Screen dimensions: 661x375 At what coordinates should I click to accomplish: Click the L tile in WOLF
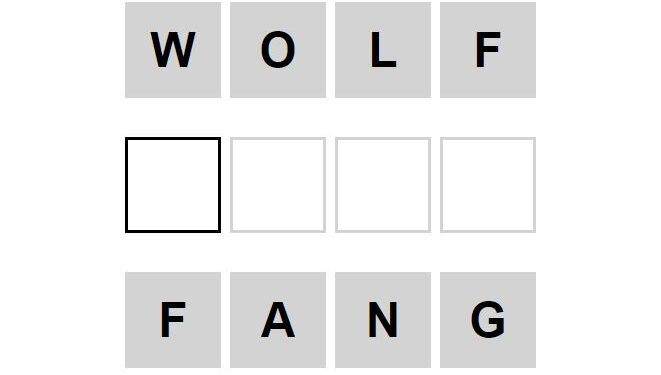tap(383, 50)
